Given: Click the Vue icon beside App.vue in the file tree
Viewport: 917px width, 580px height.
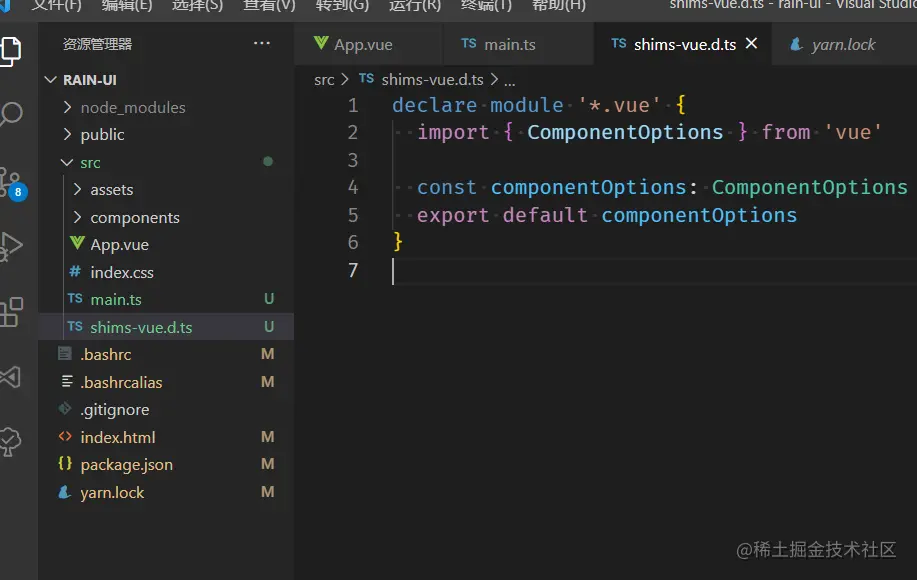Looking at the screenshot, I should tap(76, 245).
